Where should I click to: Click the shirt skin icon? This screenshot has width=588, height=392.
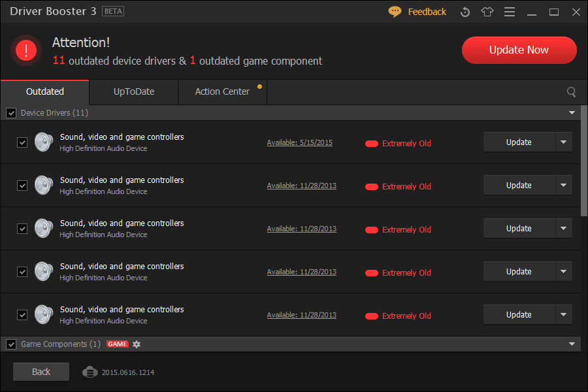487,12
